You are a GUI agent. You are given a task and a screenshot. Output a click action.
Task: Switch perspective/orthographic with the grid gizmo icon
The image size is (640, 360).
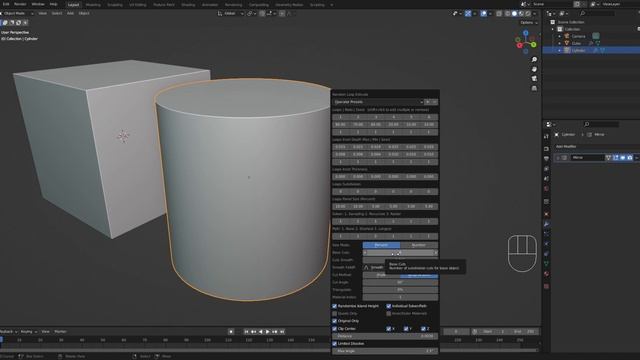[x=534, y=88]
